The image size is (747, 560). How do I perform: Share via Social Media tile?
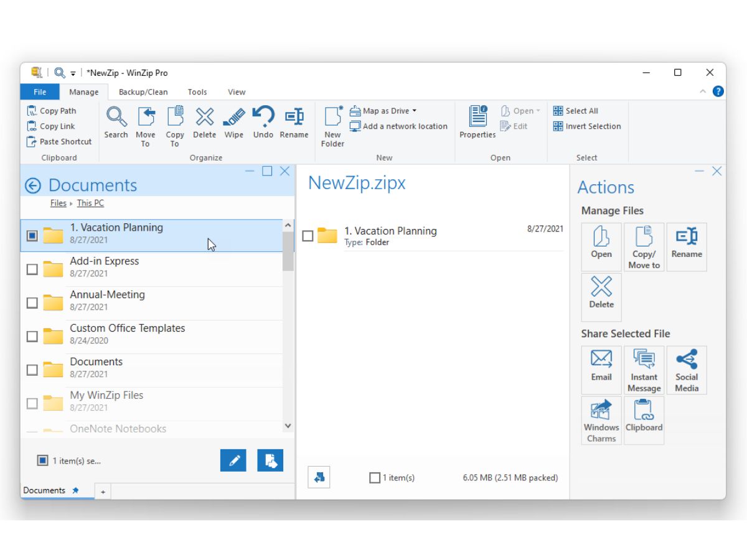click(x=687, y=370)
